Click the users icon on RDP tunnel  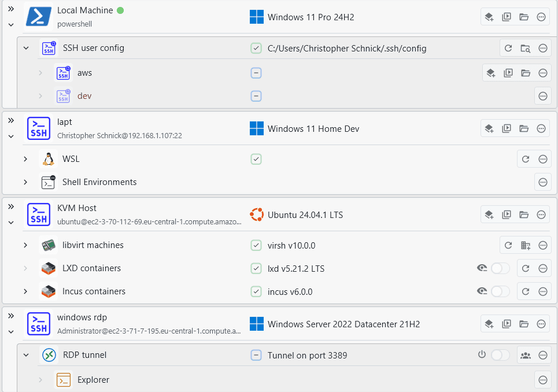tap(526, 355)
